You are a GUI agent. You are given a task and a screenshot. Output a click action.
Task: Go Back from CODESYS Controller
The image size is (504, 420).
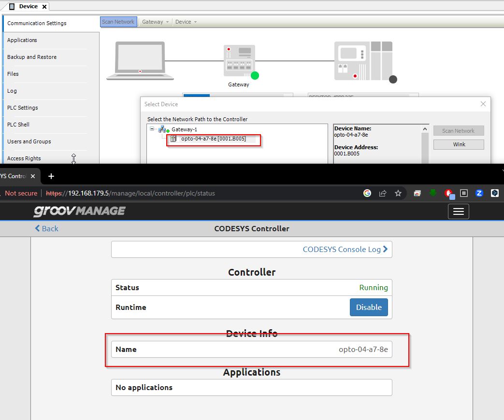coord(46,229)
